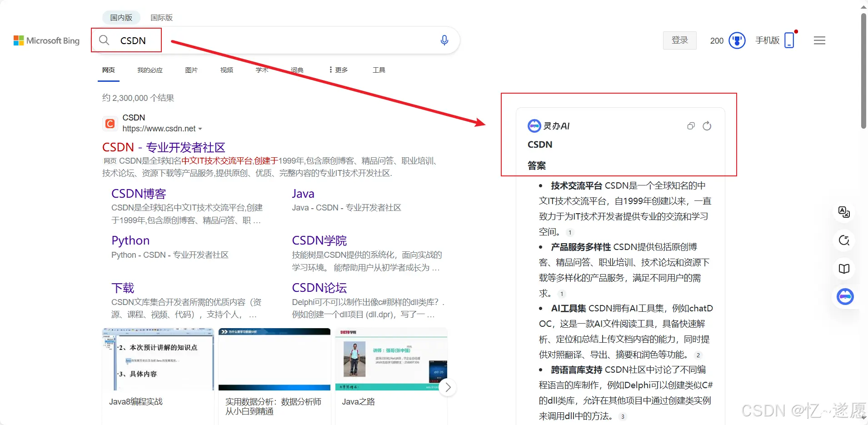Switch to the 视频 tab
Image resolution: width=868 pixels, height=425 pixels.
tap(227, 70)
